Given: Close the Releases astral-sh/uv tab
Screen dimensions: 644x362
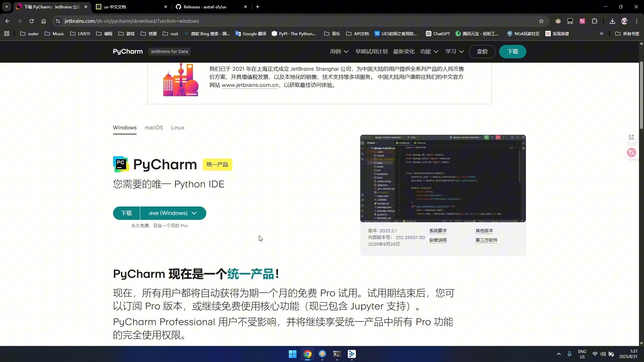Looking at the screenshot, I should [246, 7].
